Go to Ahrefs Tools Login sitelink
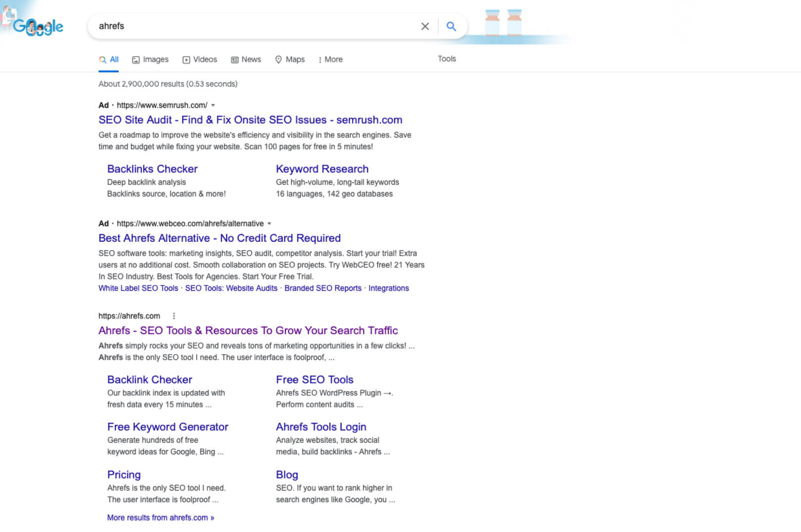The height and width of the screenshot is (532, 801). (321, 427)
